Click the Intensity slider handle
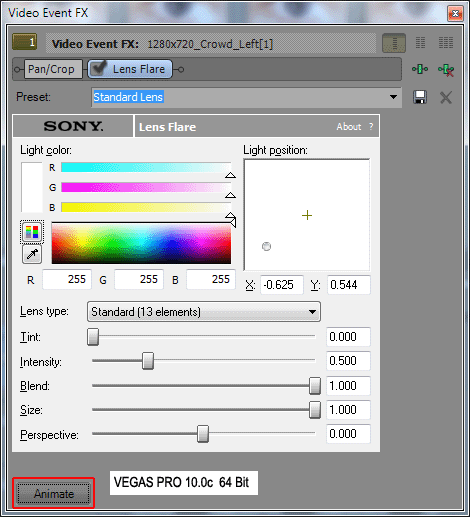This screenshot has height=517, width=470. [148, 361]
